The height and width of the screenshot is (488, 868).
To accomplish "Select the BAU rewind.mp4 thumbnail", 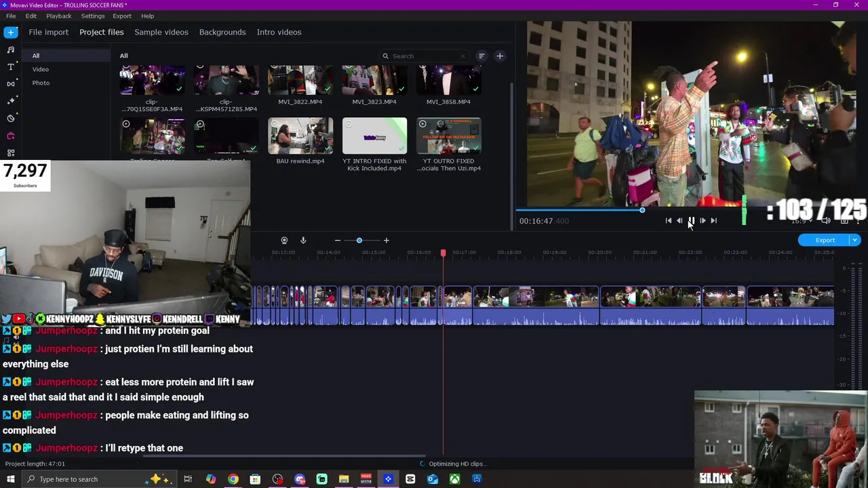I will (x=300, y=136).
